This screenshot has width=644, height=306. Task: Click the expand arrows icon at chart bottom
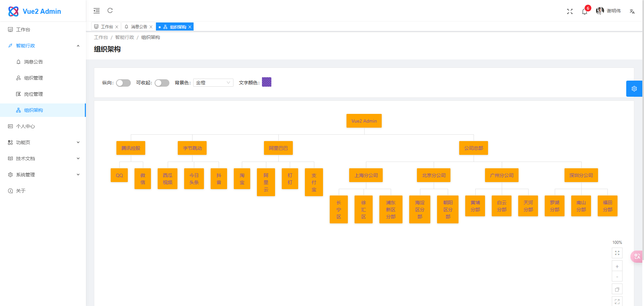click(617, 302)
